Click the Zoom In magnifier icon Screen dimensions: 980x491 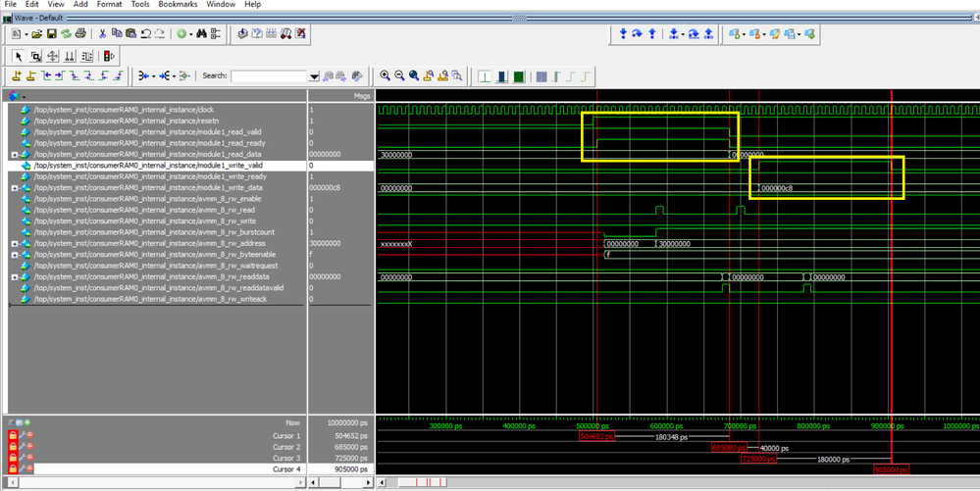(x=385, y=76)
